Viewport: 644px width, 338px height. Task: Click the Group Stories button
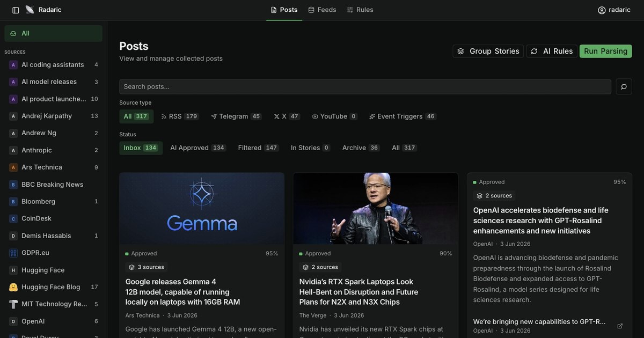488,52
